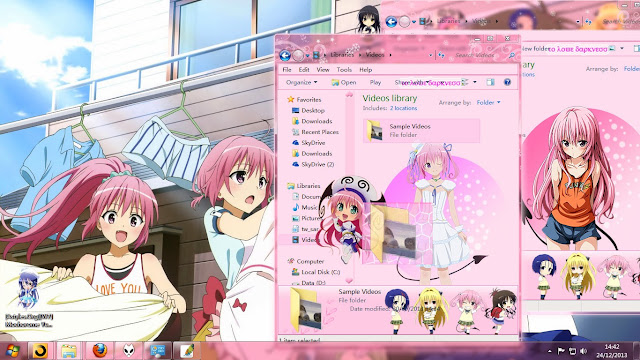The width and height of the screenshot is (640, 360).
Task: Open Local Disk (C:) in navigation pane
Action: [320, 272]
